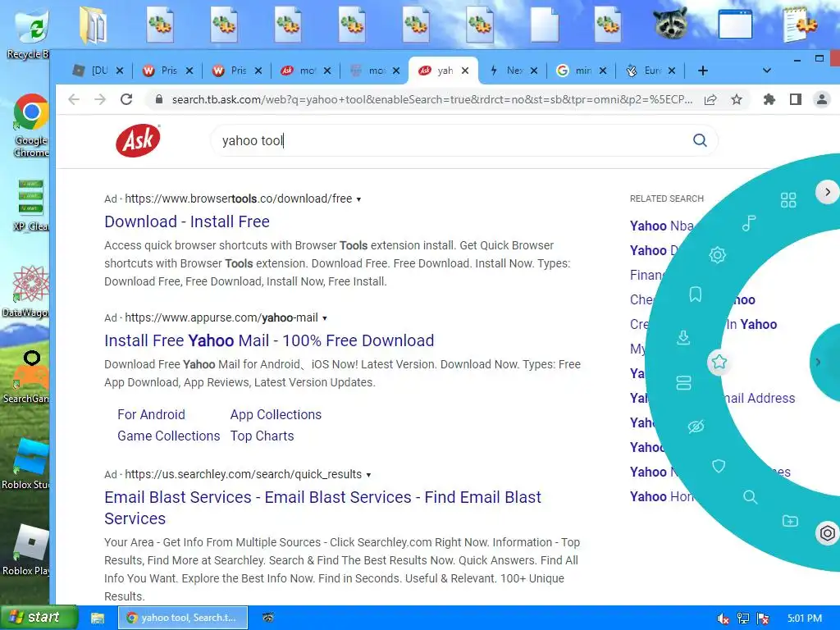Viewport: 840px width, 630px height.
Task: Click the Game Collections sitelink
Action: tap(169, 436)
